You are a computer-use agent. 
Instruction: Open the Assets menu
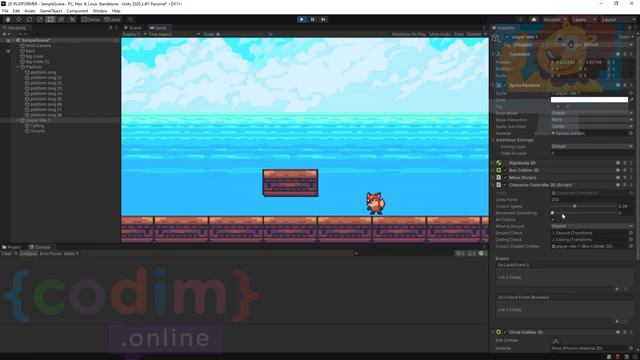(x=30, y=11)
